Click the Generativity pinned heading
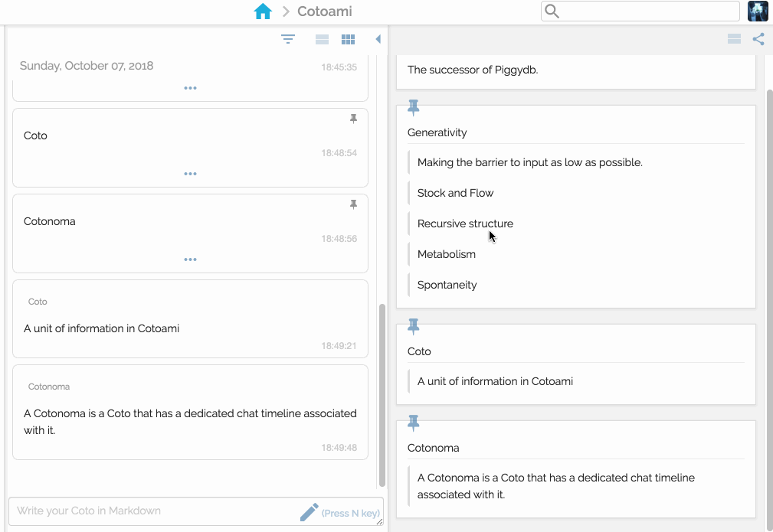Image resolution: width=773 pixels, height=532 pixels. click(x=437, y=132)
